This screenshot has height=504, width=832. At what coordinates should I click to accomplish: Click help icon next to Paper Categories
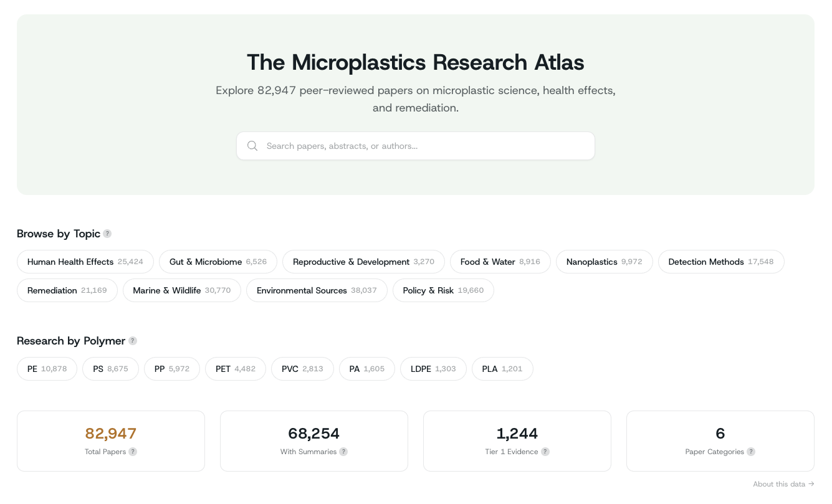click(x=751, y=452)
